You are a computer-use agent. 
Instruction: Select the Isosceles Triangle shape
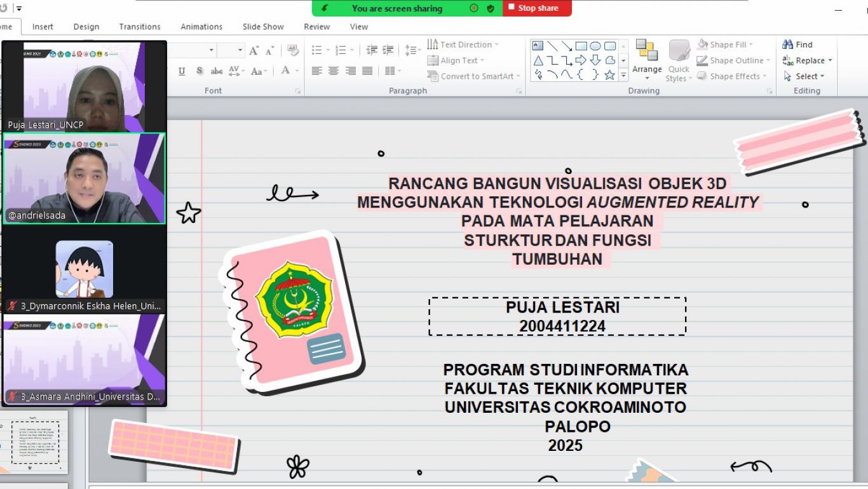coord(538,60)
